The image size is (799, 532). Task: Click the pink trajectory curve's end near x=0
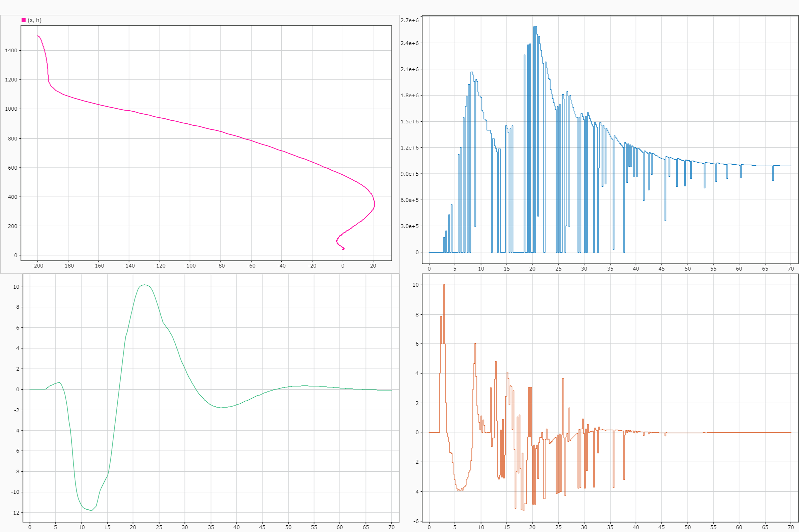point(343,249)
